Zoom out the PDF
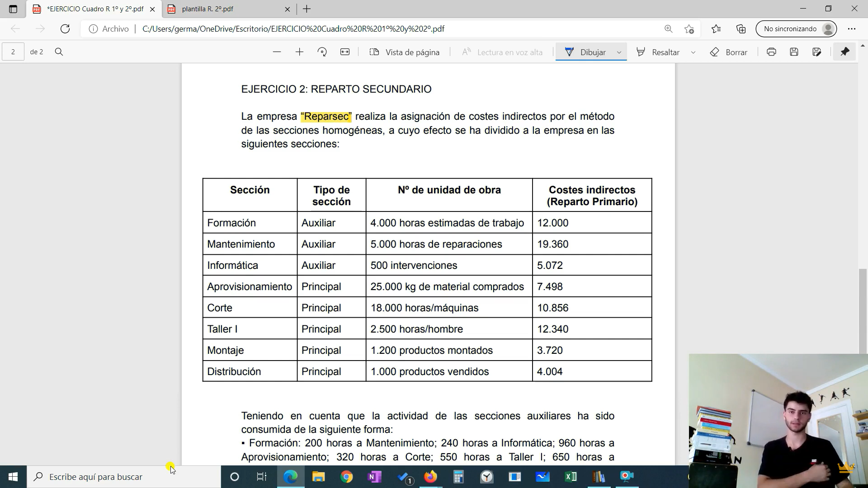Screen dimensions: 868x488 tap(277, 52)
